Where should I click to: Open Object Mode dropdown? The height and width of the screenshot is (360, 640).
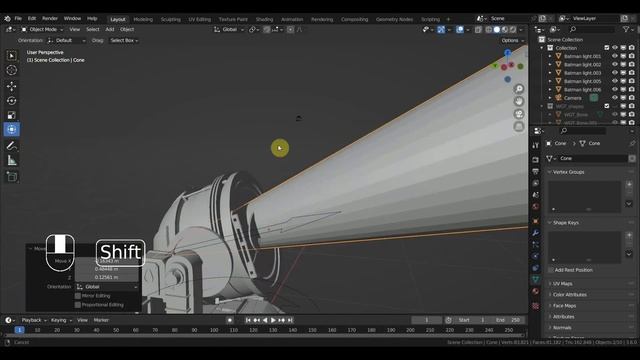pyautogui.click(x=42, y=29)
